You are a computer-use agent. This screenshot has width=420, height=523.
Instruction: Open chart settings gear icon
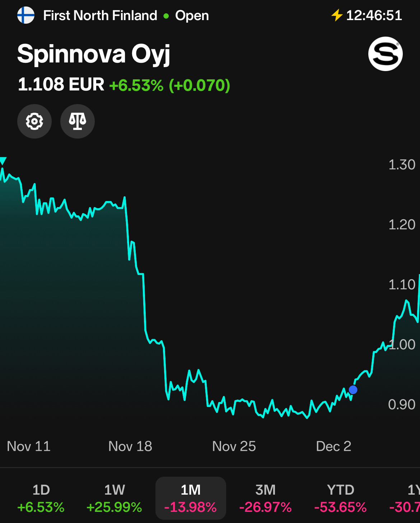tap(34, 121)
